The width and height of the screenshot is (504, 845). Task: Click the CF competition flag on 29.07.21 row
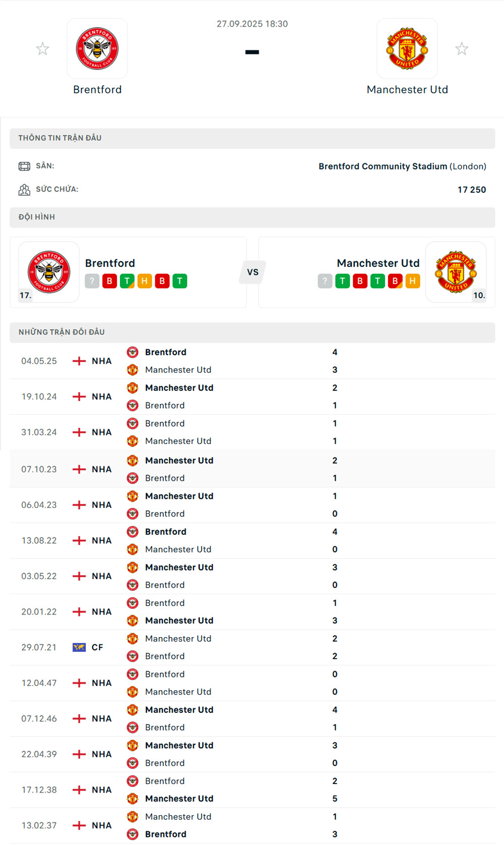pos(79,647)
